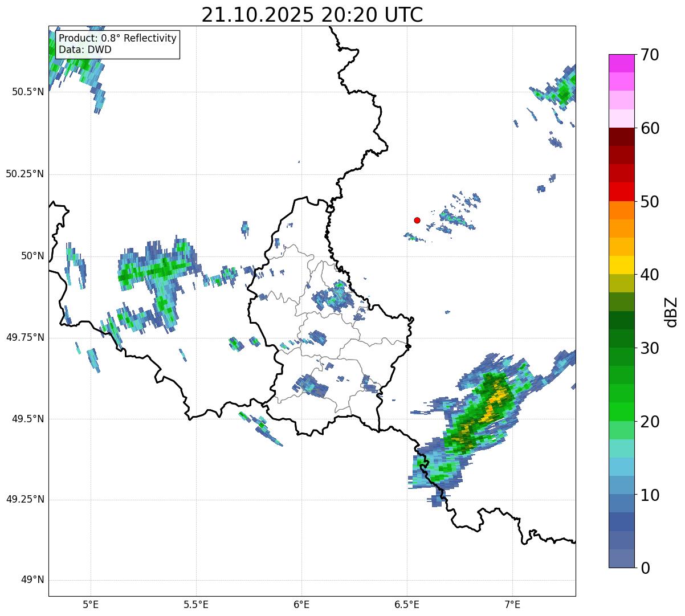The height and width of the screenshot is (616, 685).
Task: Click the 50.25°N latitude label
Action: click(25, 174)
